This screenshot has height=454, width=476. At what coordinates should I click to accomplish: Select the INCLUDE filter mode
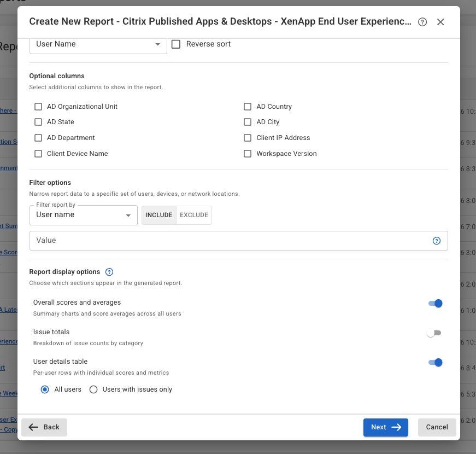pos(159,215)
